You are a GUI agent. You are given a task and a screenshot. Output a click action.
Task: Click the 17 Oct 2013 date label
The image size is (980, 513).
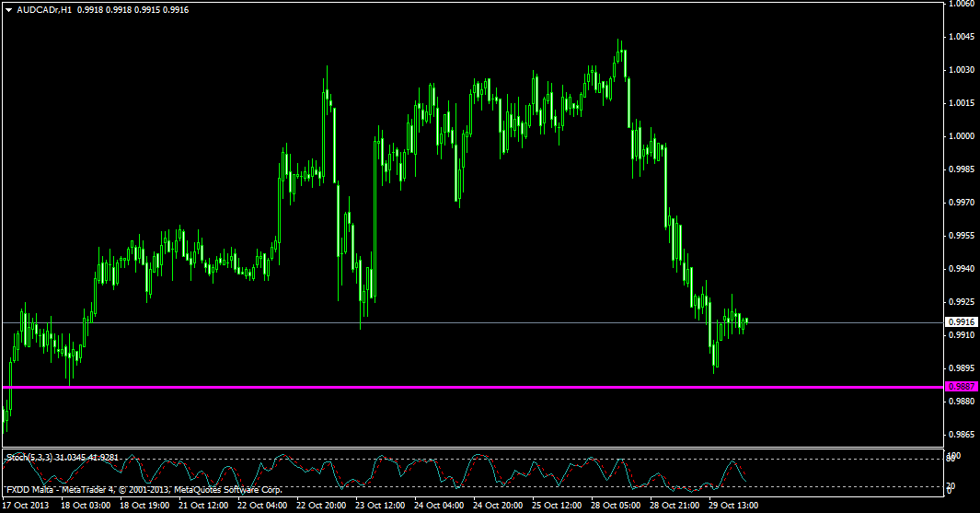[27, 506]
